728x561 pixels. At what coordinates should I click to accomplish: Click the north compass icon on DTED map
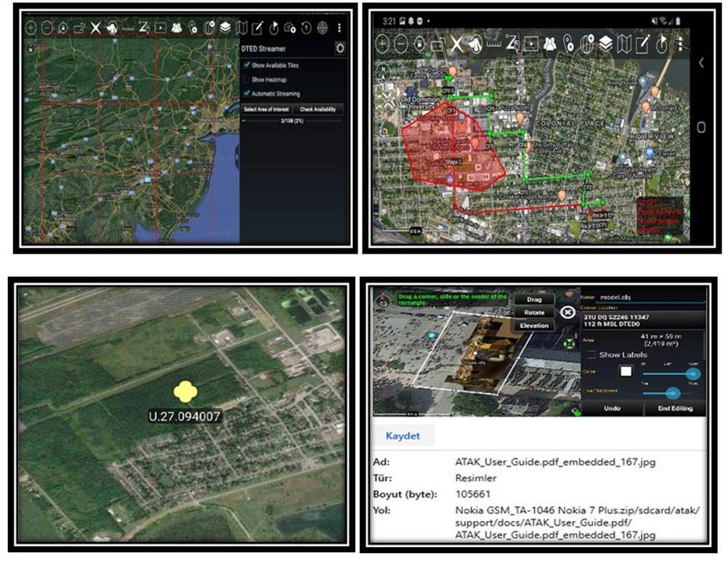pos(31,47)
